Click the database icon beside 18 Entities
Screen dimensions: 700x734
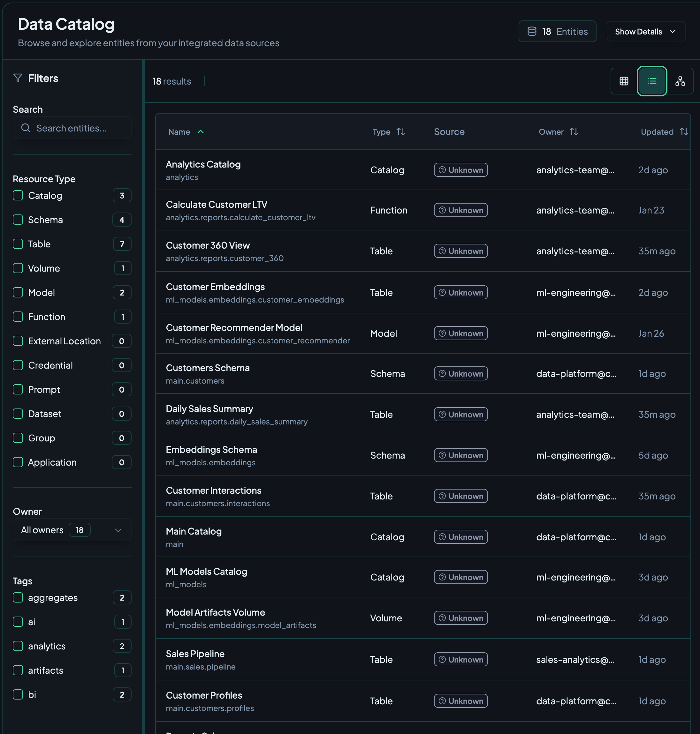[x=532, y=31]
